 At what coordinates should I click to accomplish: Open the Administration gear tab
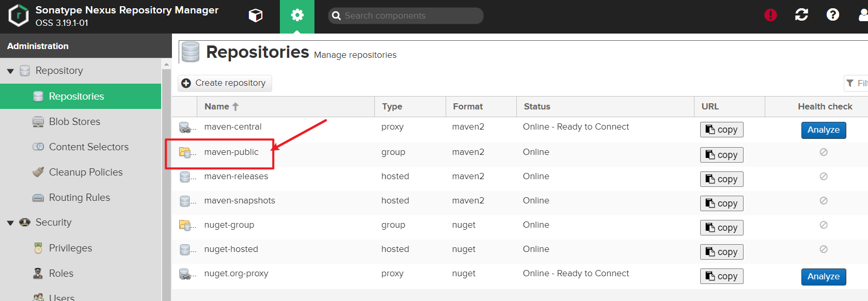[x=297, y=15]
